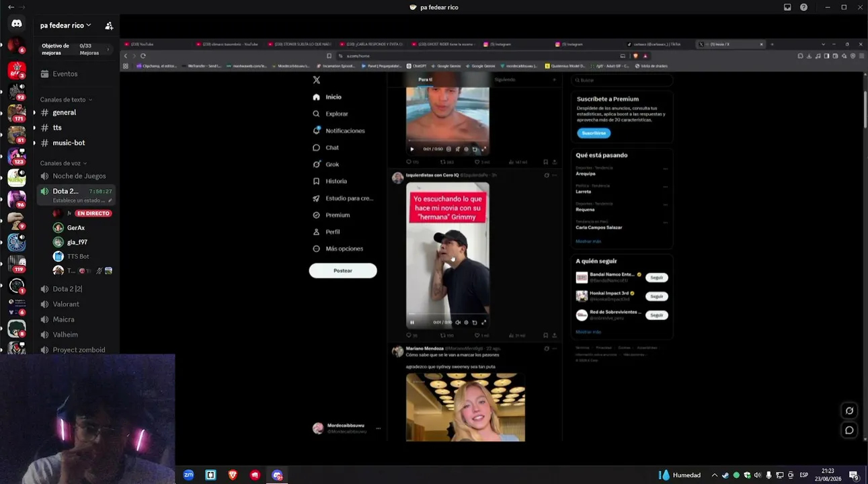Screen dimensions: 868x484
Task: Seek within the pool video progress bar
Action: 448,141
